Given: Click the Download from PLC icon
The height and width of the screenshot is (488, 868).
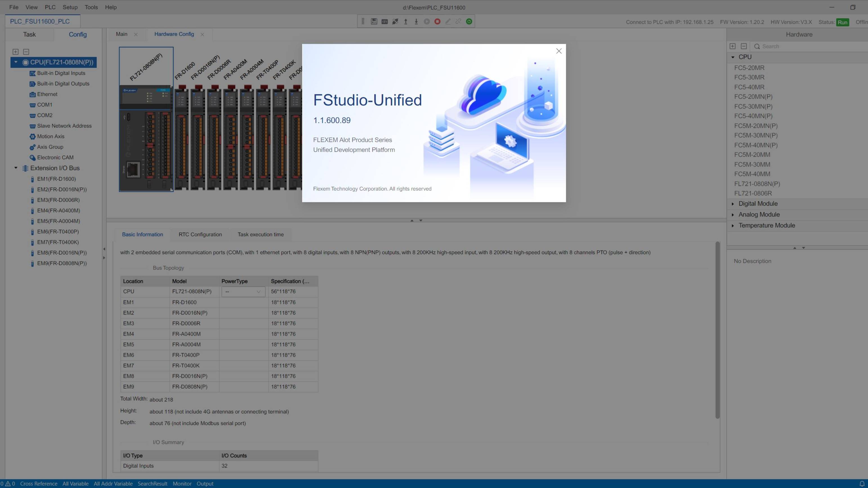Looking at the screenshot, I should [x=417, y=21].
